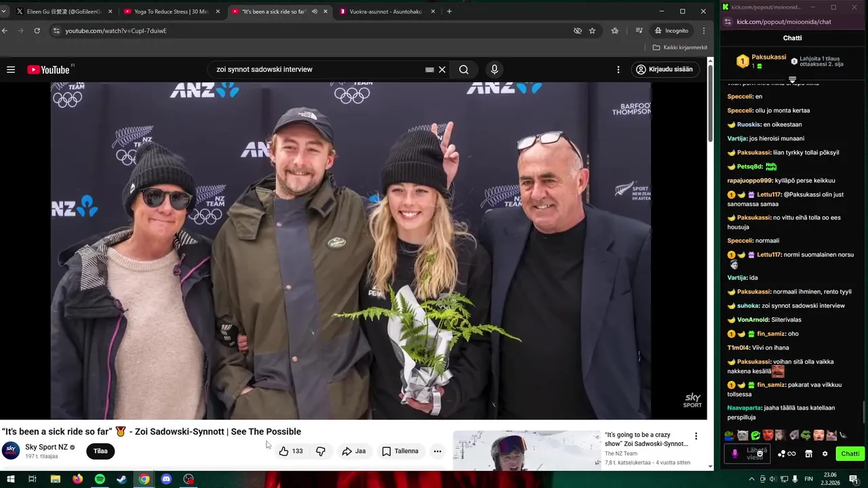This screenshot has width=868, height=488.
Task: Open the Kick shop icon in chat bar
Action: pyautogui.click(x=808, y=453)
